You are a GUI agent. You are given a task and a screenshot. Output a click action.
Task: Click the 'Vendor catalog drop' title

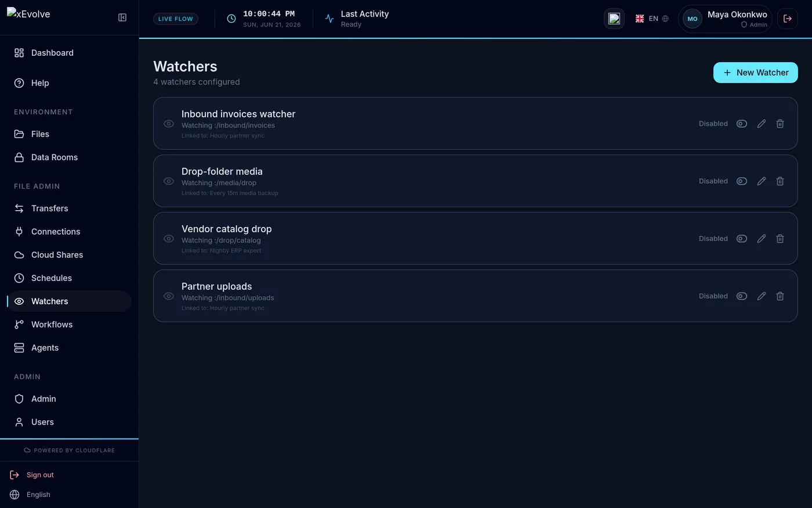(x=227, y=229)
